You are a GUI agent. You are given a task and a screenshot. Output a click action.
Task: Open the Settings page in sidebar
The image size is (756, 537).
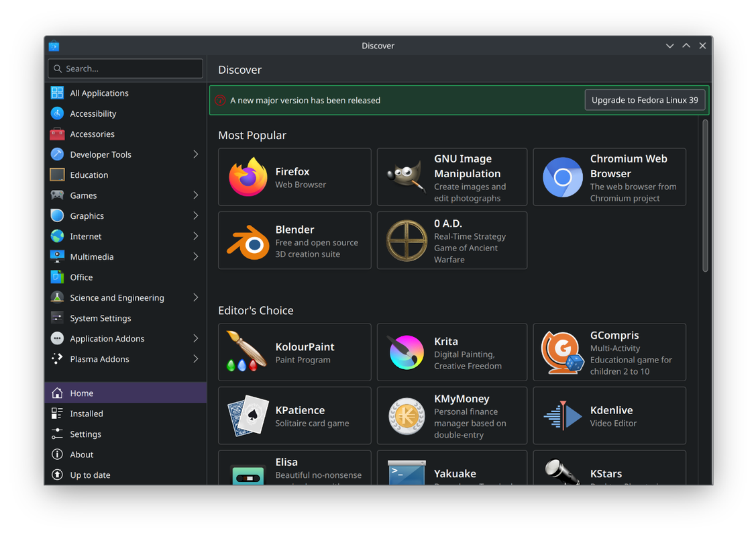point(125,434)
